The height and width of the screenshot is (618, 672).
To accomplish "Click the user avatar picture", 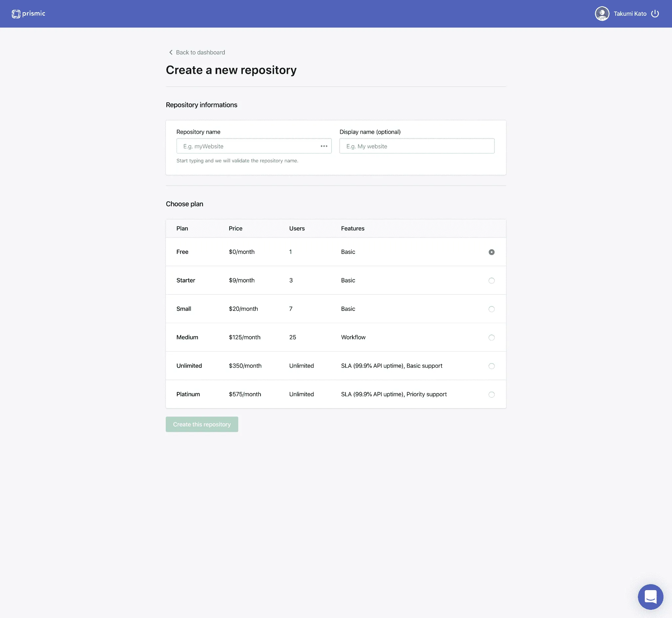I will point(602,14).
